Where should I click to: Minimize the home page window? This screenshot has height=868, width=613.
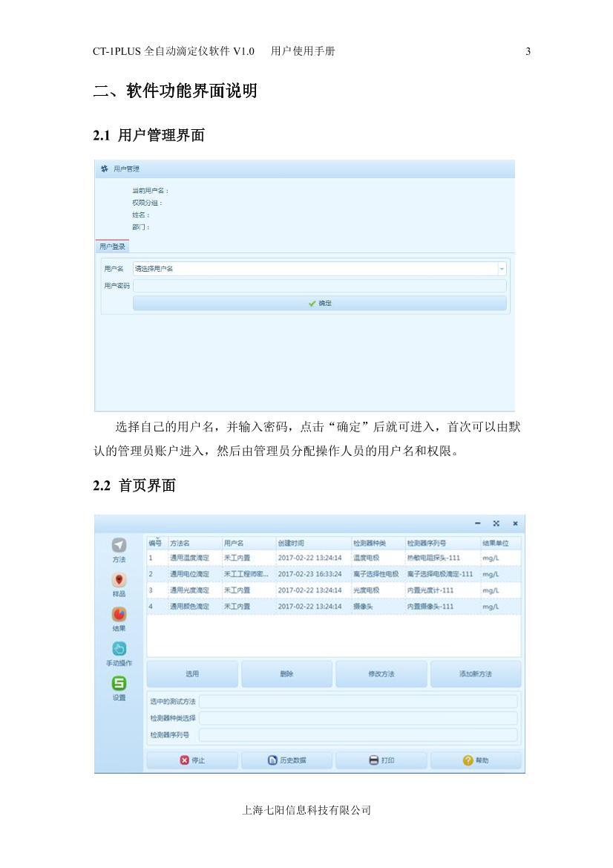[478, 523]
